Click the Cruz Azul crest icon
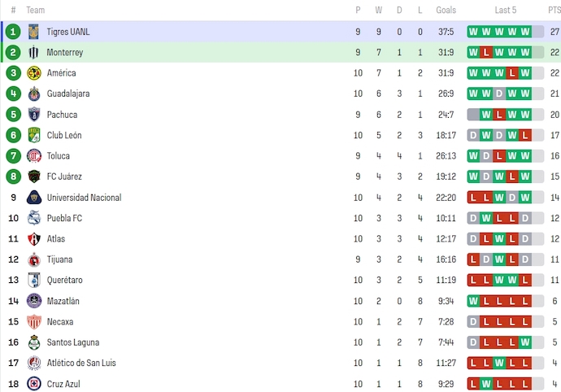Image resolution: width=561 pixels, height=392 pixels. pyautogui.click(x=34, y=384)
